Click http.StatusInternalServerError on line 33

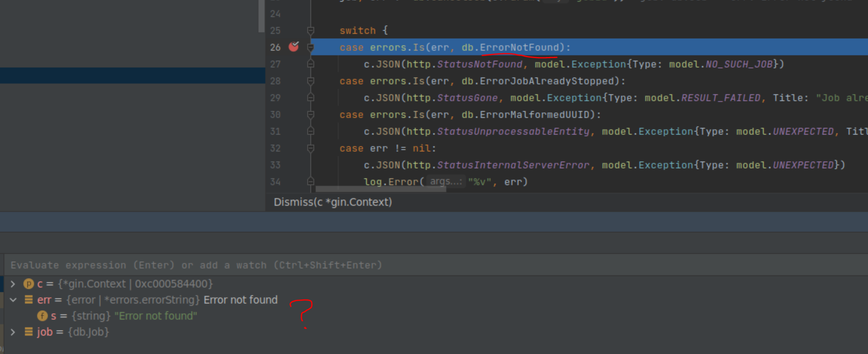[x=498, y=165]
